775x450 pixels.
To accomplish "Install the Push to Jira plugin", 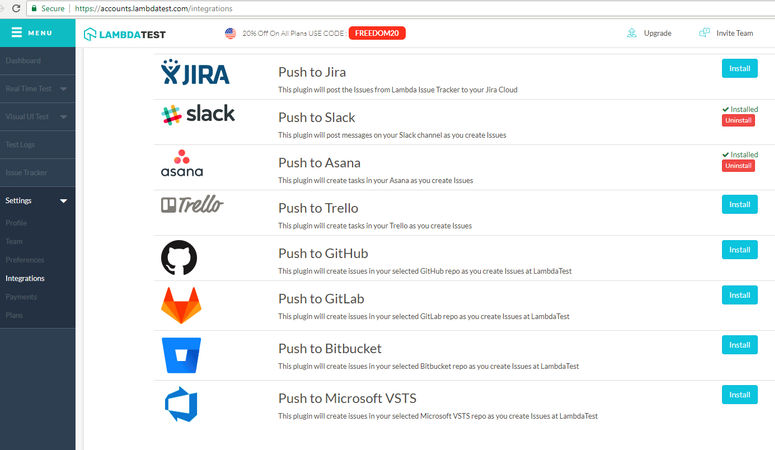I will pyautogui.click(x=739, y=68).
